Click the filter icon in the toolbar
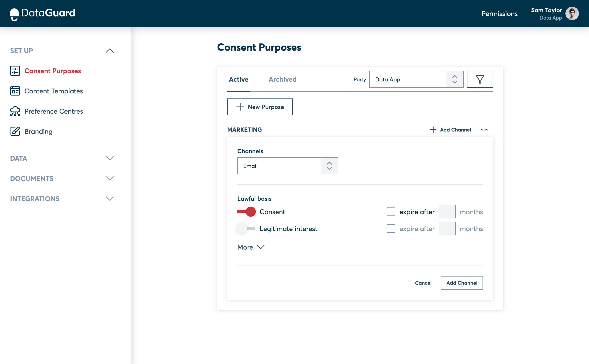Screen dimensions: 589x364 coord(480,79)
